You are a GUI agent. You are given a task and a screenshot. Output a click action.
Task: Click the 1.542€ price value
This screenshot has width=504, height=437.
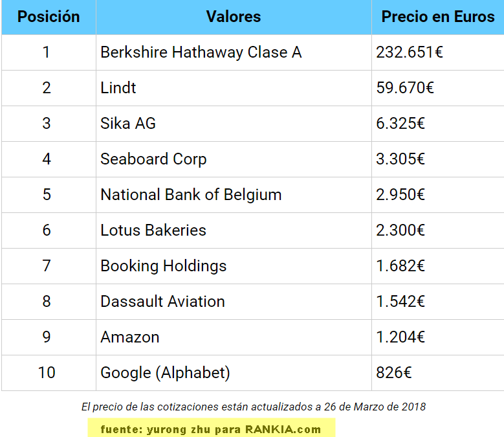[400, 302]
